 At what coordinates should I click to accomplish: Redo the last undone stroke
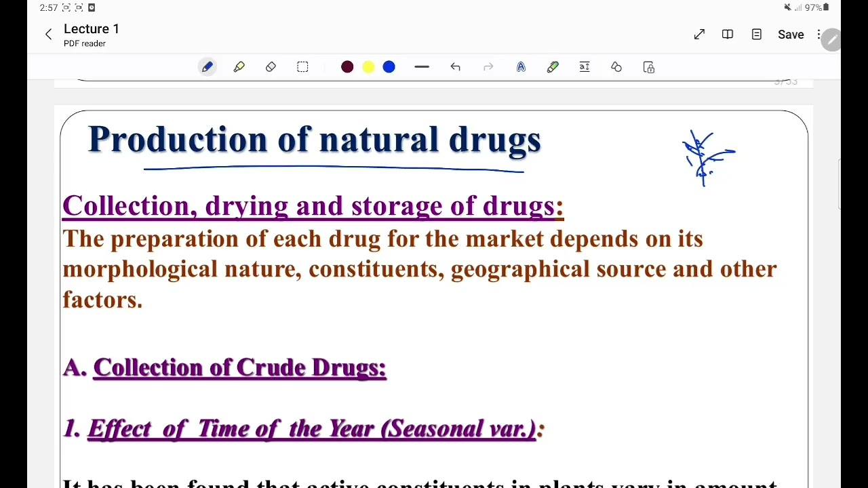tap(488, 67)
